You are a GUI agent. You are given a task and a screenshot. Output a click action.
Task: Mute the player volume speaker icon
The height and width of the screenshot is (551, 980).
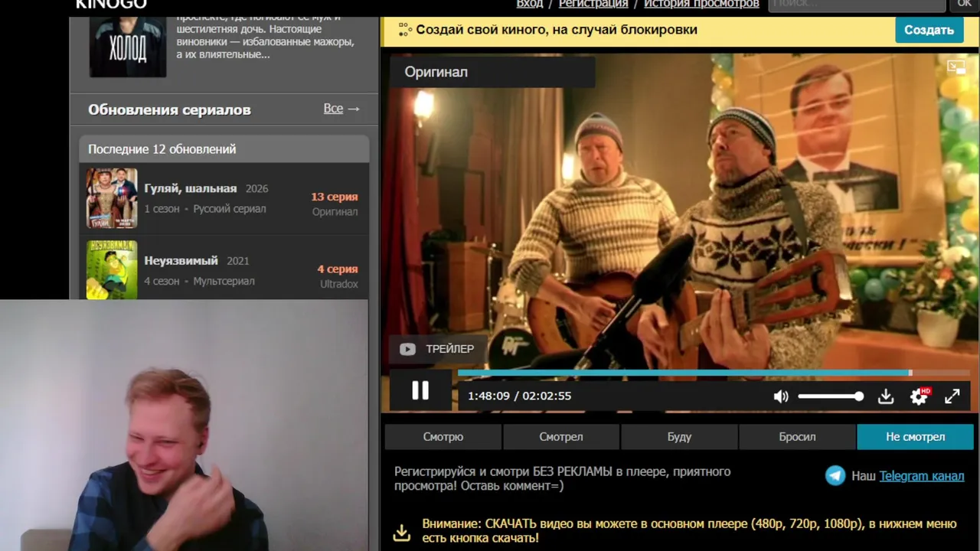click(x=781, y=396)
